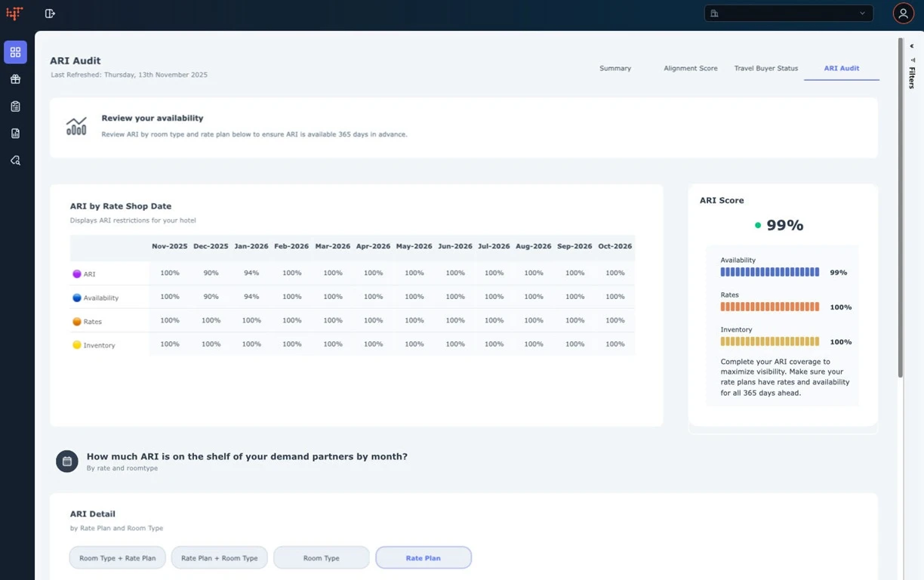
Task: Click the blue Availability row dot
Action: tap(77, 298)
